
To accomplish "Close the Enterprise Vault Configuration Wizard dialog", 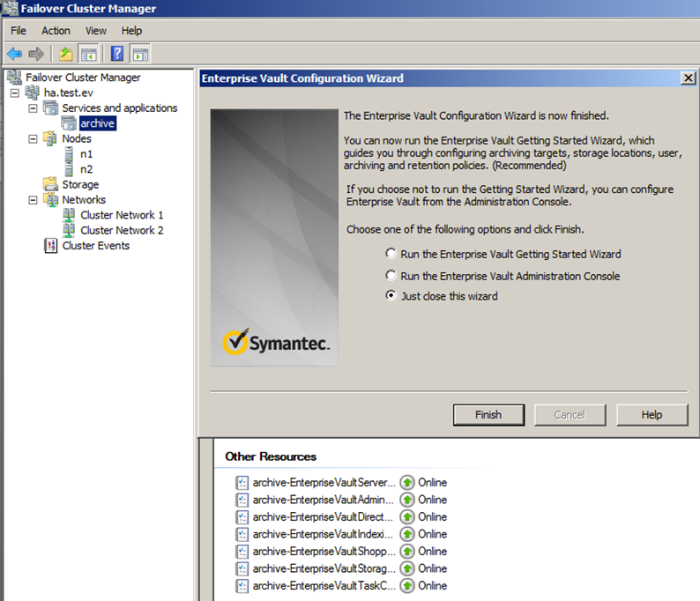I will [688, 78].
